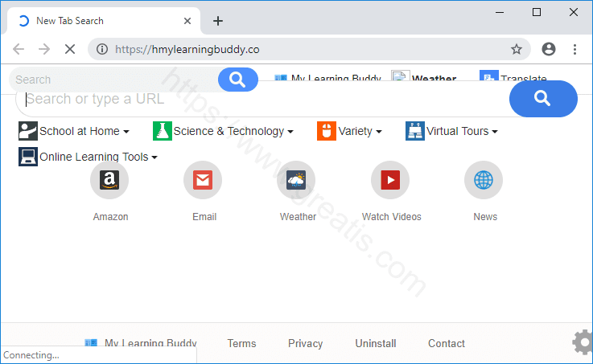Open the Chrome profile avatar
The width and height of the screenshot is (593, 364).
point(549,49)
